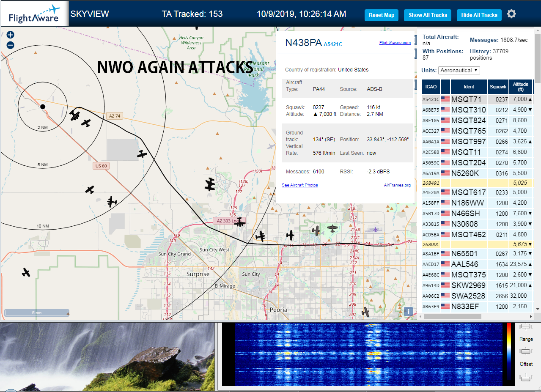Select the MSQT824 row
Viewport: 541px width, 392px height.
click(x=477, y=120)
